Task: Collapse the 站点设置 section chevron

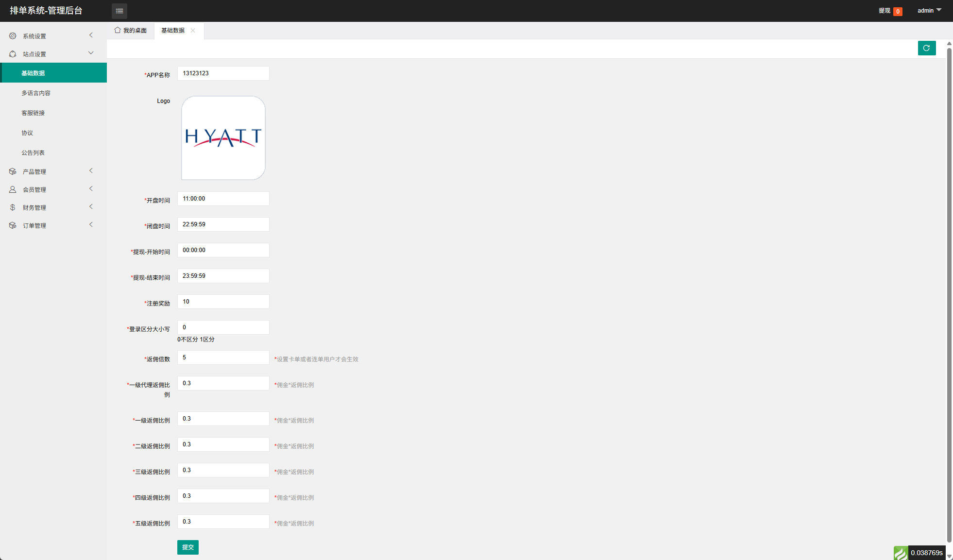Action: point(91,53)
